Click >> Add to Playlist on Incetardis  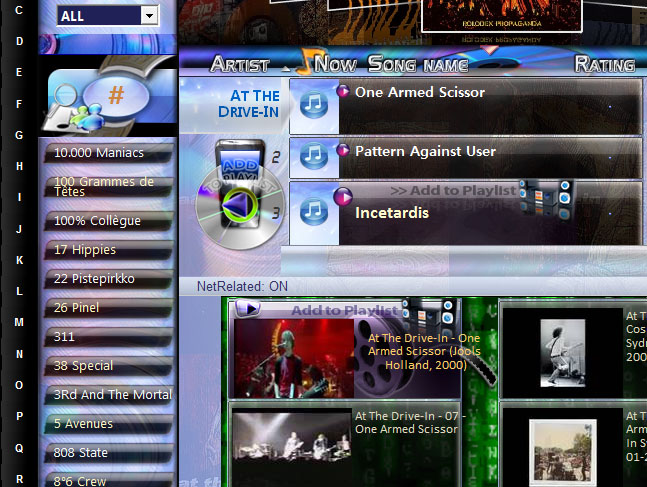click(x=453, y=190)
